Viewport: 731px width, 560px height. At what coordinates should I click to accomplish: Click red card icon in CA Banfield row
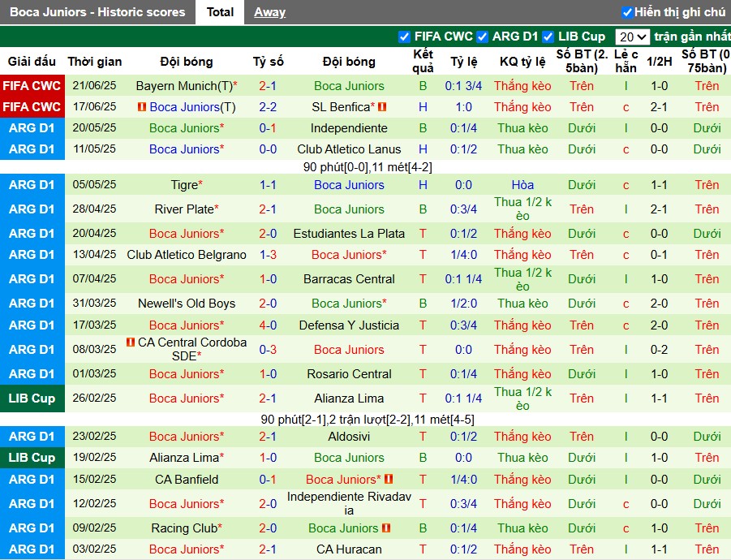(x=389, y=479)
